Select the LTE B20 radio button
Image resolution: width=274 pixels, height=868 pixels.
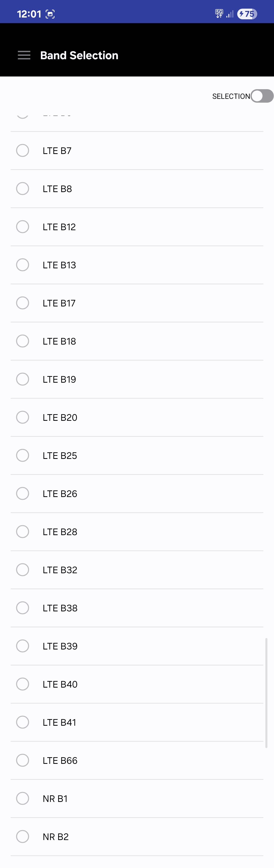23,417
